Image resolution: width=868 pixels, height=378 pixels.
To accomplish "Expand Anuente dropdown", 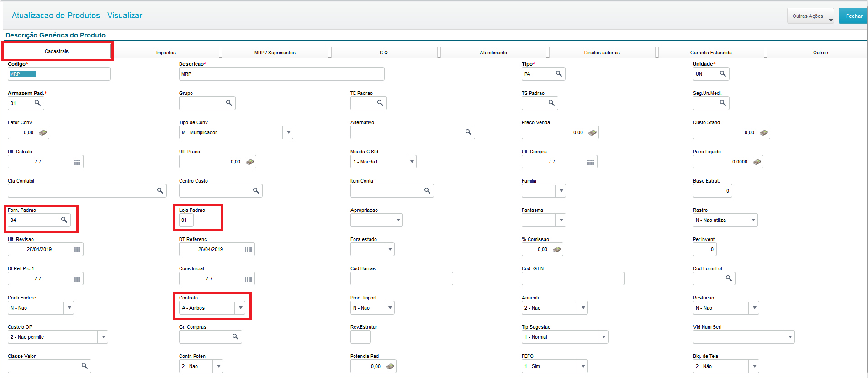I will point(583,308).
